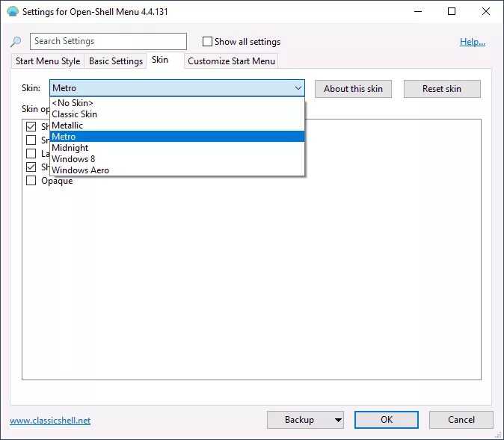Minimize the settings window
This screenshot has height=440, width=504.
coord(418,11)
